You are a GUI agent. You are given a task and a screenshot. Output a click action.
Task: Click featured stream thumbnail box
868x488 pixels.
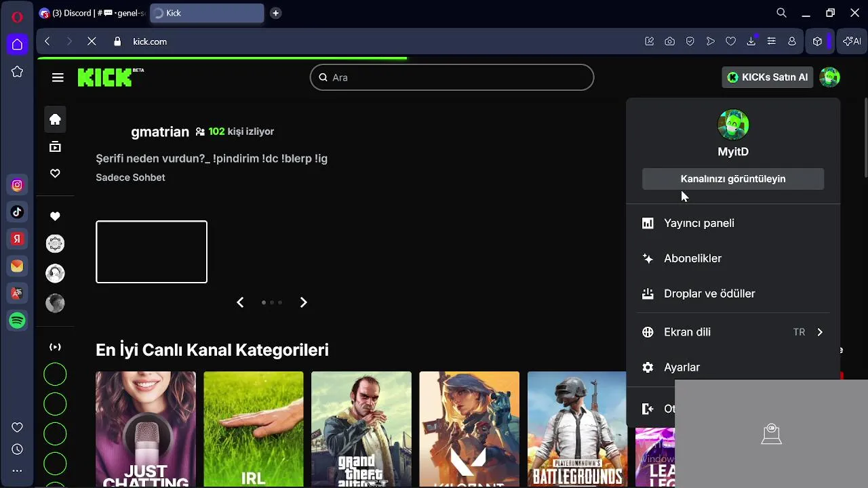pos(151,251)
